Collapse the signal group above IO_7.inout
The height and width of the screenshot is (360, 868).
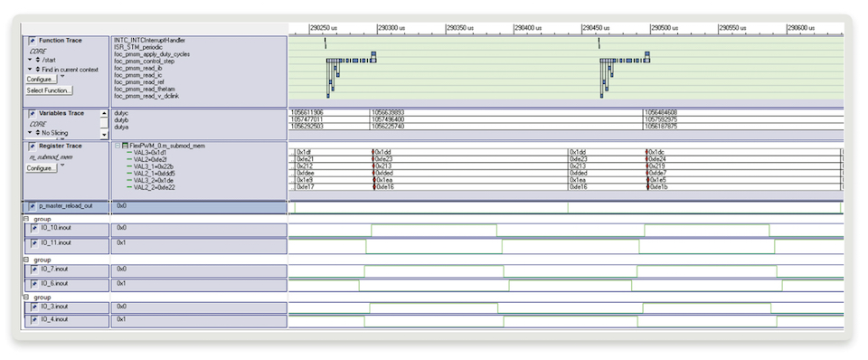pyautogui.click(x=26, y=260)
